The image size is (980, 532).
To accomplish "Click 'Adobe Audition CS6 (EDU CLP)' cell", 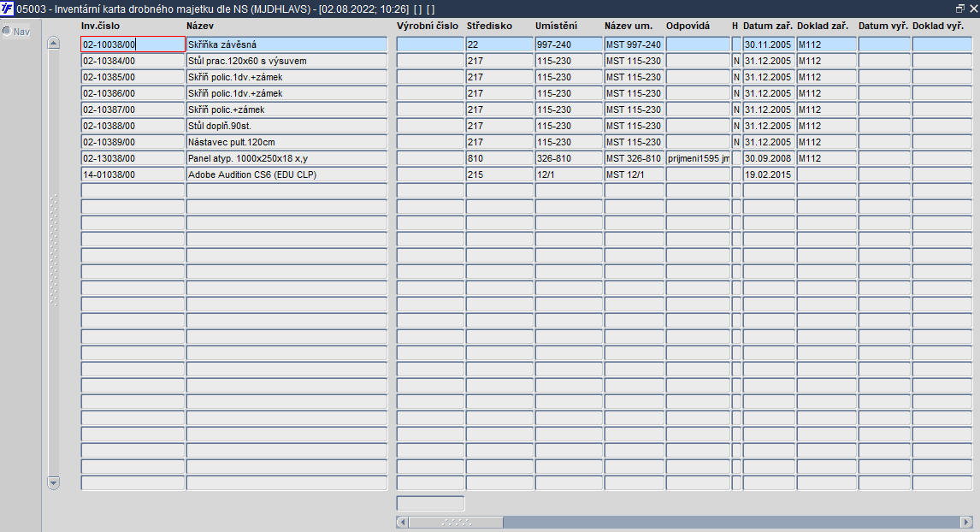I will tap(286, 174).
